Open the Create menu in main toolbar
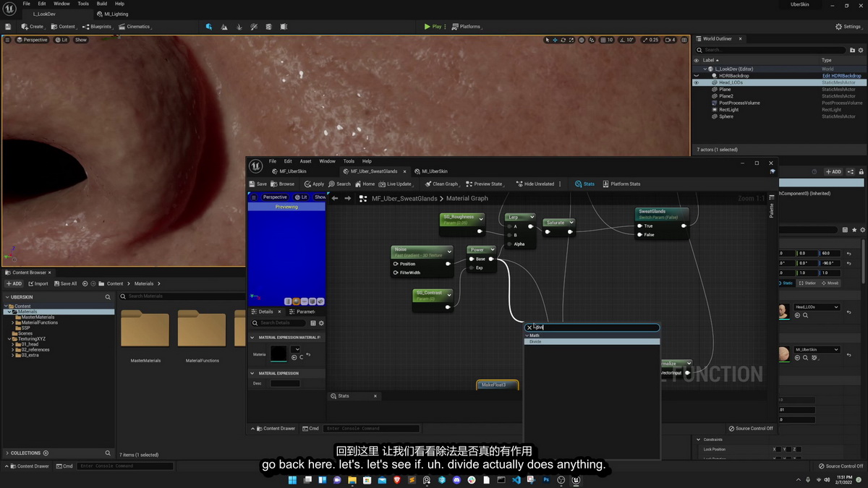Viewport: 868px width, 488px height. (33, 27)
